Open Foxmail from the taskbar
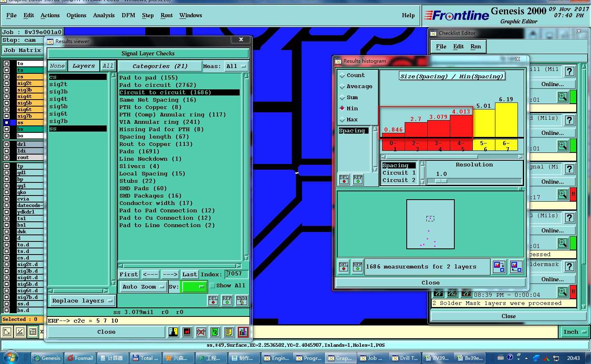 (80, 358)
